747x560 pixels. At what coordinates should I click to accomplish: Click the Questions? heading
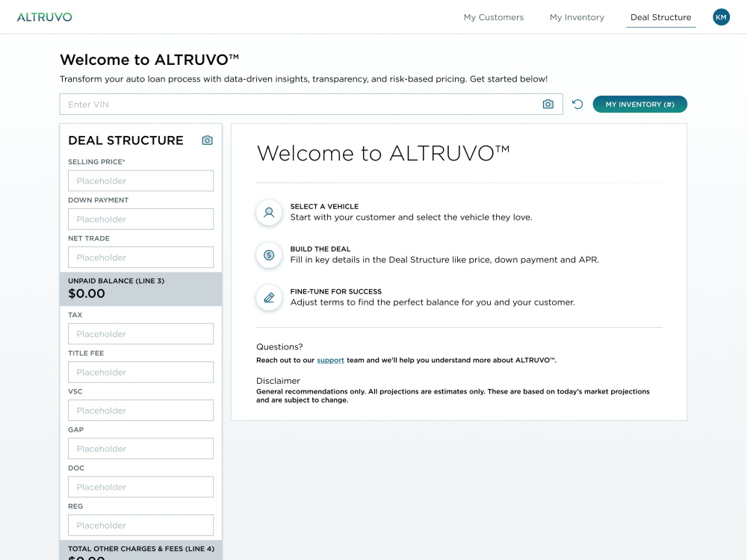[x=279, y=346]
